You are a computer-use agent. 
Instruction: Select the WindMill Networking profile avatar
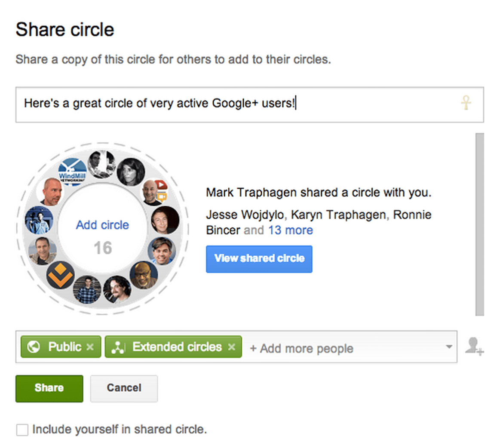pyautogui.click(x=72, y=172)
